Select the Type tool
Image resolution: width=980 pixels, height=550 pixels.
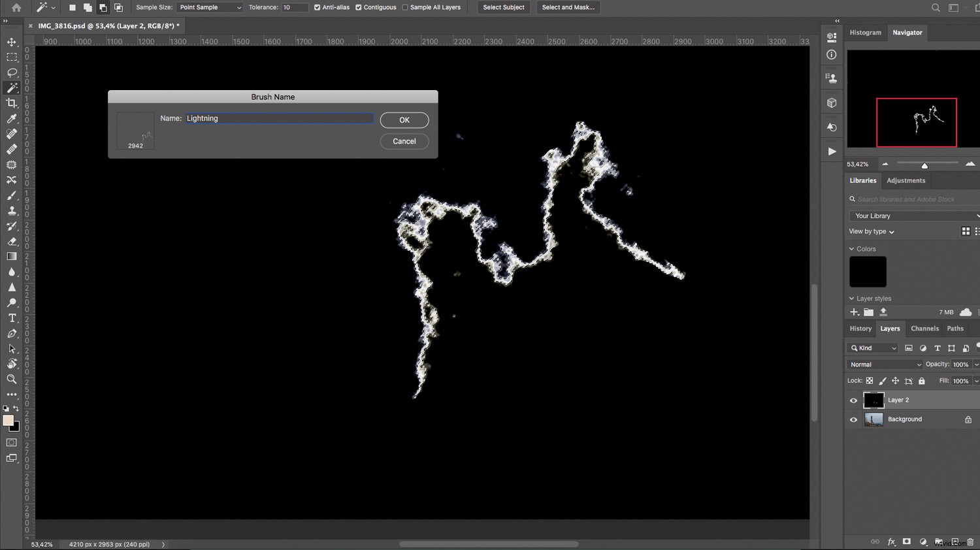tap(11, 318)
